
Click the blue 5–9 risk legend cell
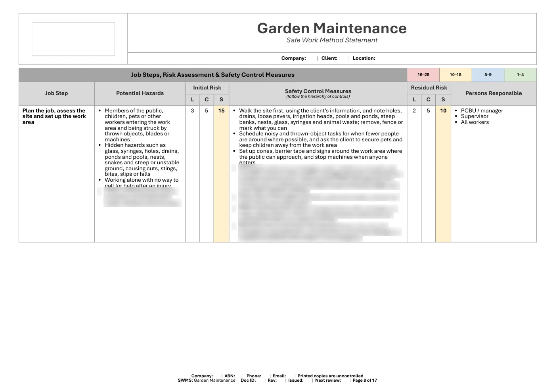488,75
